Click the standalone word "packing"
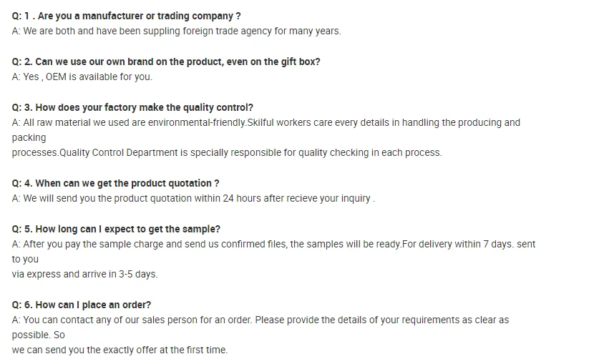 29,137
